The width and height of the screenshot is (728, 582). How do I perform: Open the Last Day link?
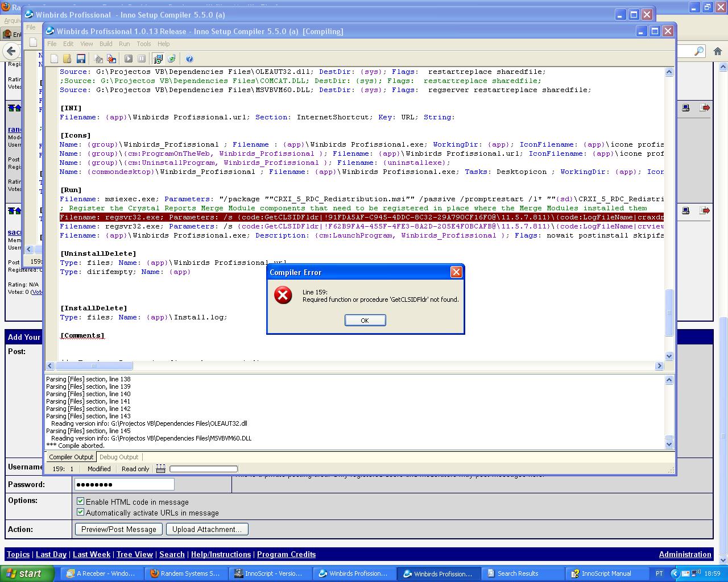click(51, 554)
